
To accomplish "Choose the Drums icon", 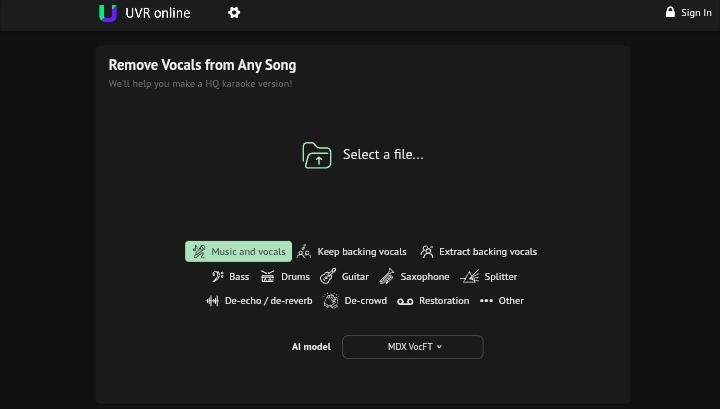I will click(267, 276).
